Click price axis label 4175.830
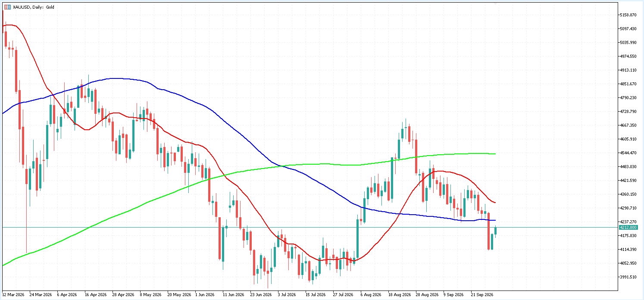This screenshot has width=644, height=300. [628, 236]
